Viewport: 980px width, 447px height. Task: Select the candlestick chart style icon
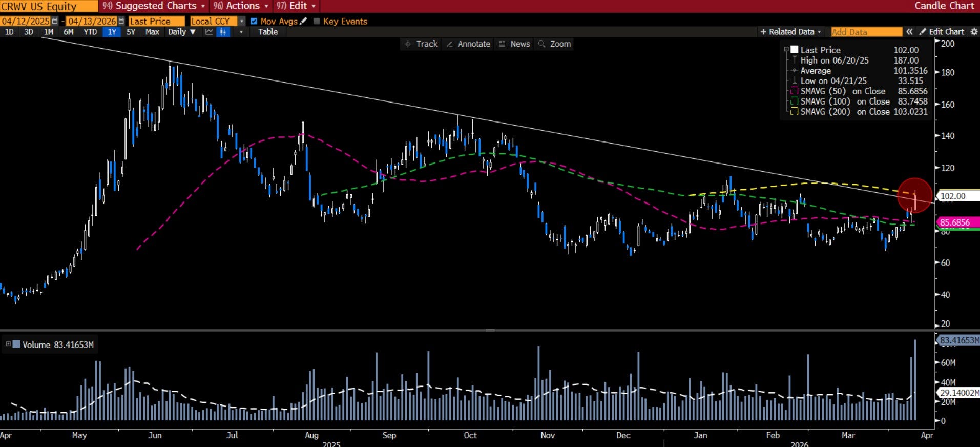pos(223,32)
